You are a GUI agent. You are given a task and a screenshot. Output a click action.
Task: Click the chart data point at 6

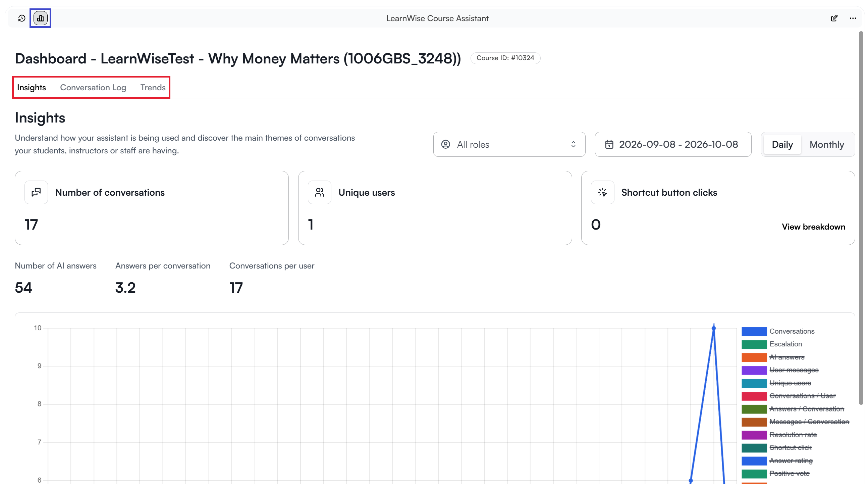(x=691, y=480)
